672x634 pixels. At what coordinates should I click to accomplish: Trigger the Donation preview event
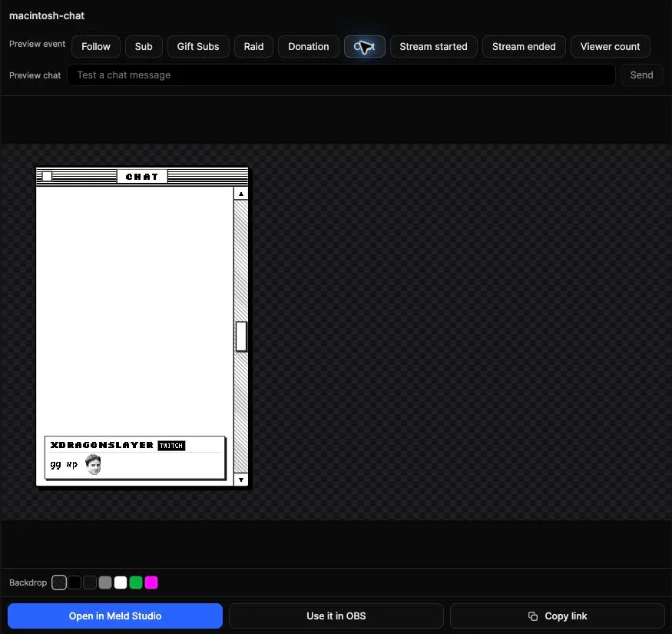pyautogui.click(x=309, y=46)
